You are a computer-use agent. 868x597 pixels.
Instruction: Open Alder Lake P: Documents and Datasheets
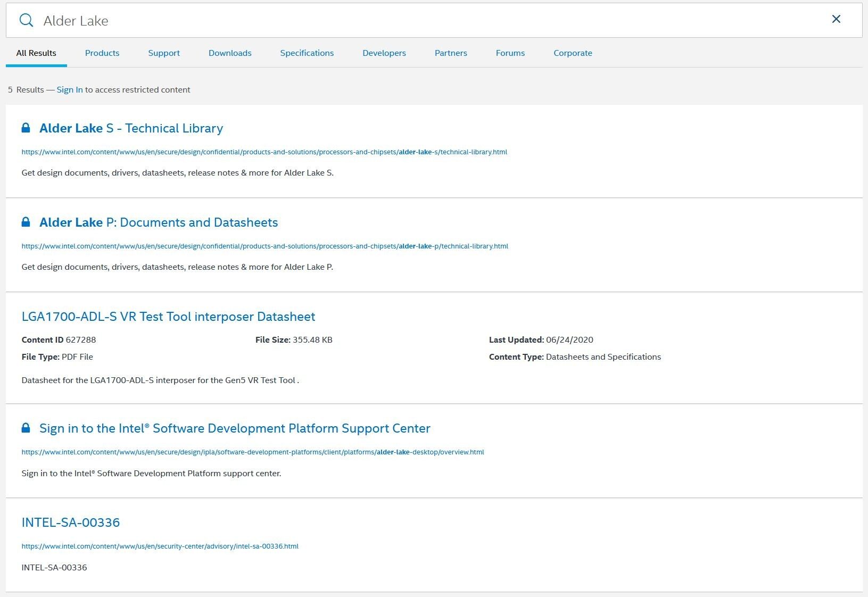159,222
